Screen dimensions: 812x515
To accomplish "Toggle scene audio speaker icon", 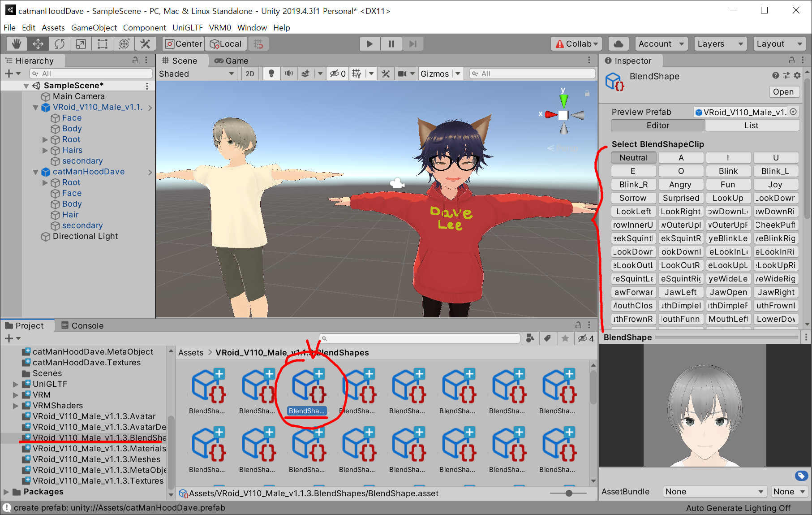I will pyautogui.click(x=289, y=74).
